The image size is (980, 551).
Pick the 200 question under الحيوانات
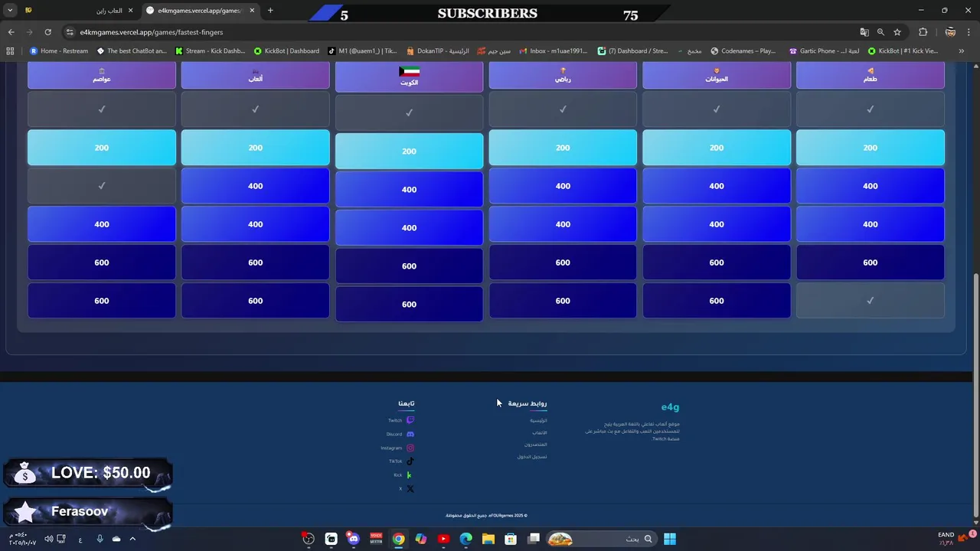[717, 148]
